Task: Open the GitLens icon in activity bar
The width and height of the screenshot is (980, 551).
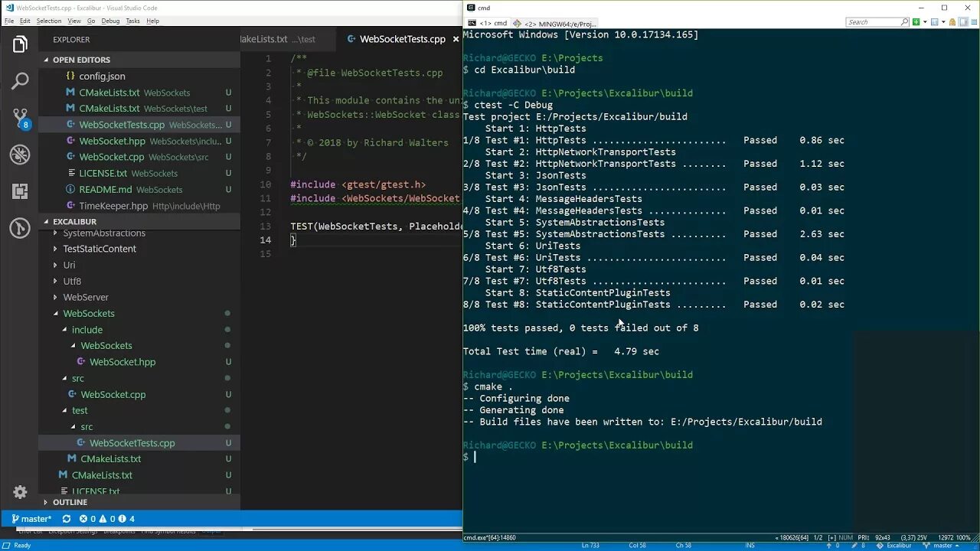Action: point(20,228)
